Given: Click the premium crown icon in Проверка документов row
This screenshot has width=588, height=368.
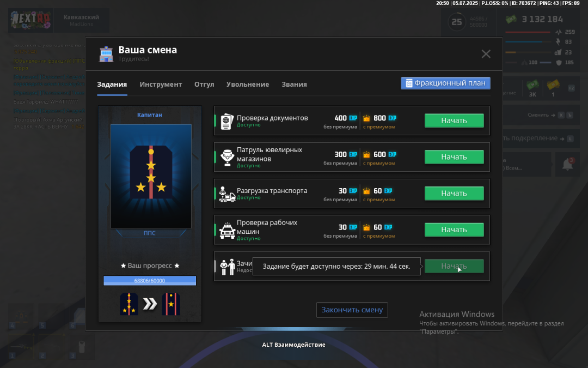Looking at the screenshot, I should 366,118.
